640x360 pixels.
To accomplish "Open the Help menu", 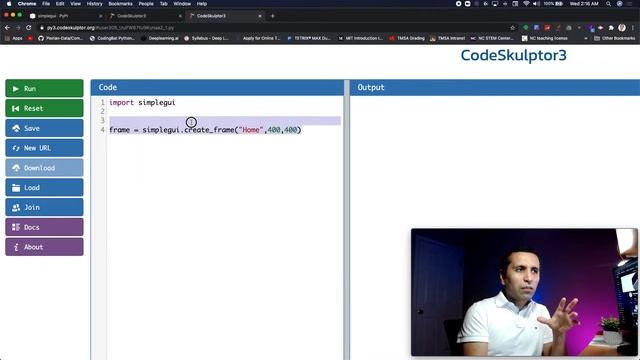I will click(x=202, y=4).
